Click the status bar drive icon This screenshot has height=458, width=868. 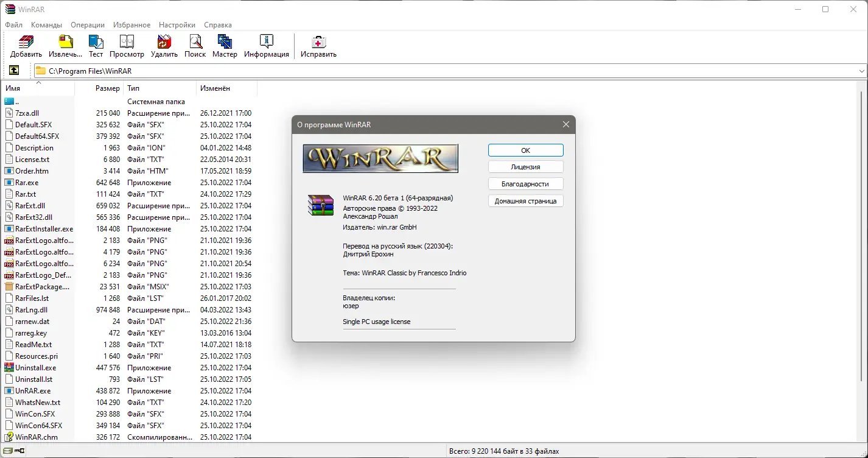tap(7, 451)
